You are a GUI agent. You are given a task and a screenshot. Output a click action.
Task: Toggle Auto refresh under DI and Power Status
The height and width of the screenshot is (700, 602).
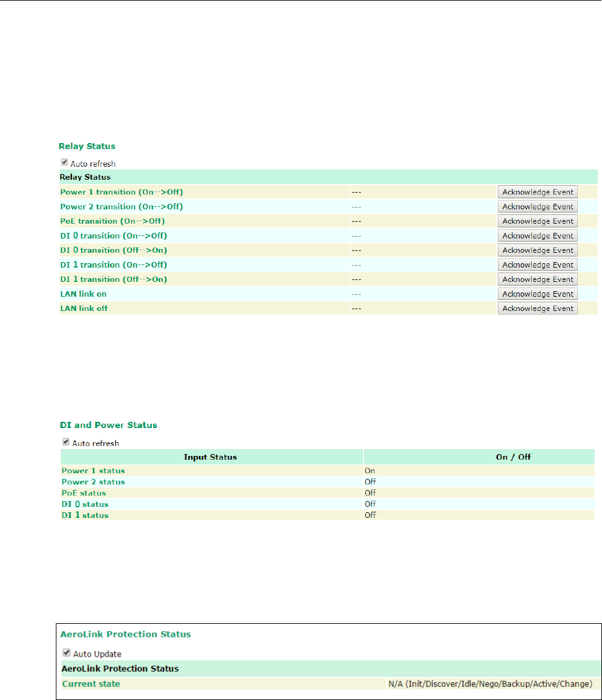click(x=66, y=442)
